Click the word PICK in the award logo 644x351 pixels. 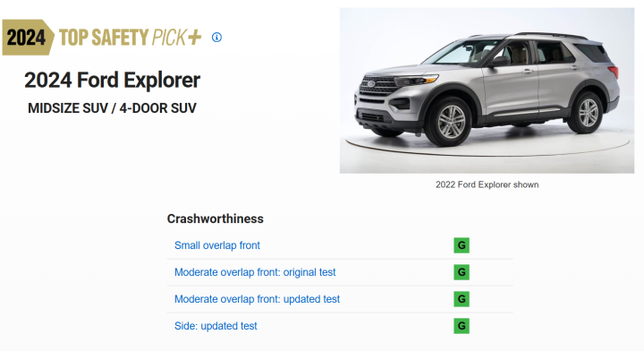click(x=169, y=38)
